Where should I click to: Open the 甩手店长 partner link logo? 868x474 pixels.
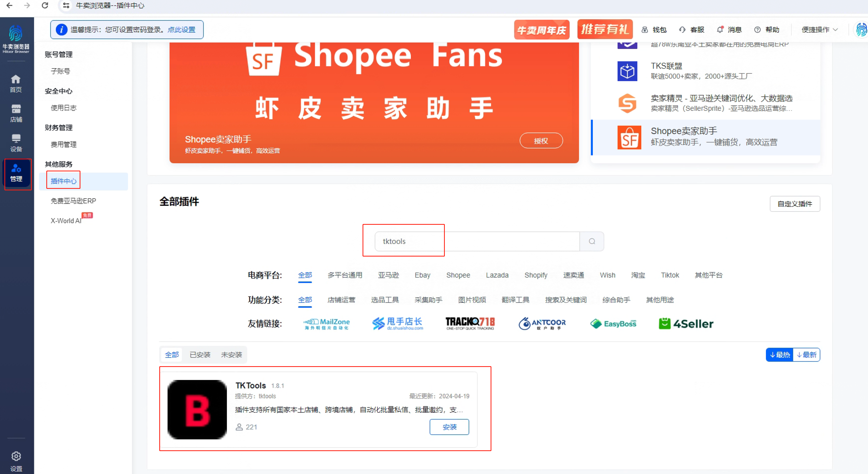click(x=398, y=324)
